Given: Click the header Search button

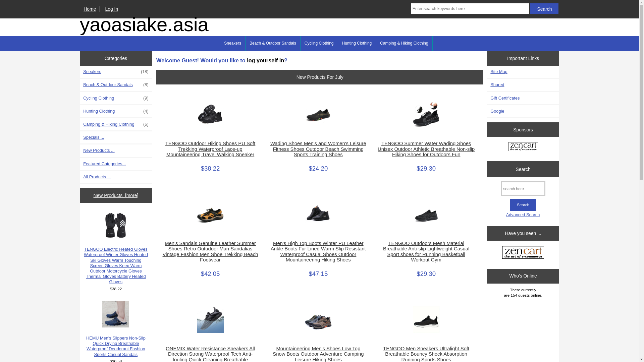Looking at the screenshot, I should pyautogui.click(x=544, y=9).
